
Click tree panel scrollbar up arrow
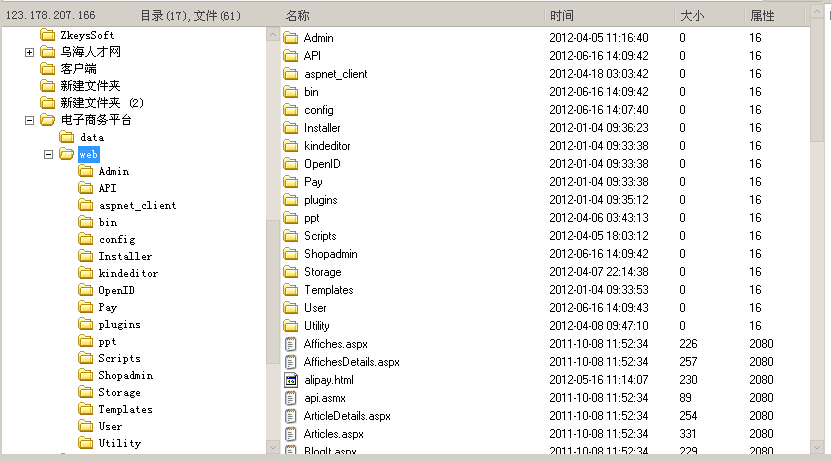(x=273, y=35)
